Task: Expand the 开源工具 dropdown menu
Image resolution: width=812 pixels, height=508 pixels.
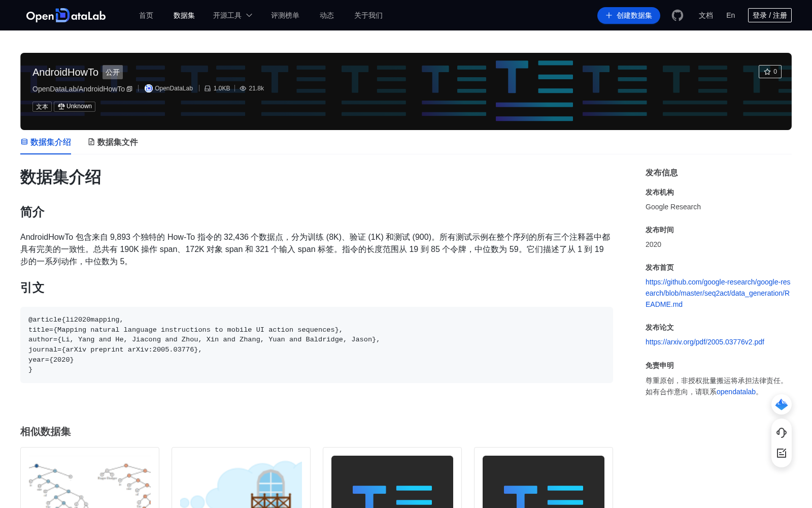Action: tap(232, 15)
